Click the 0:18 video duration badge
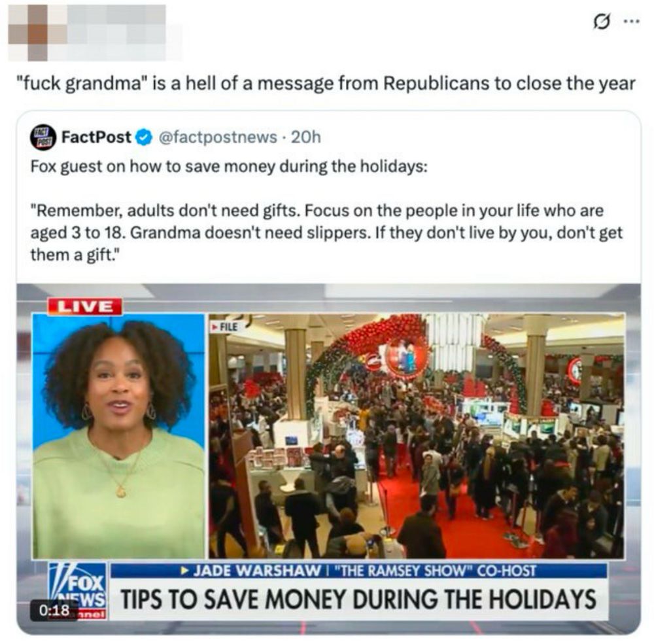Viewport: 654px width, 644px height. coord(54,611)
